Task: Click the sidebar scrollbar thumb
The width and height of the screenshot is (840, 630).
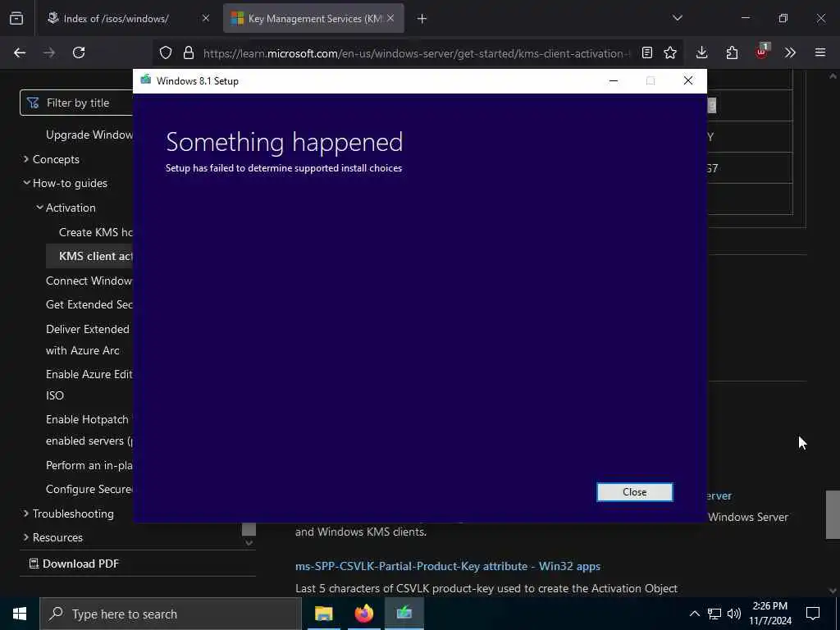Action: [249, 529]
